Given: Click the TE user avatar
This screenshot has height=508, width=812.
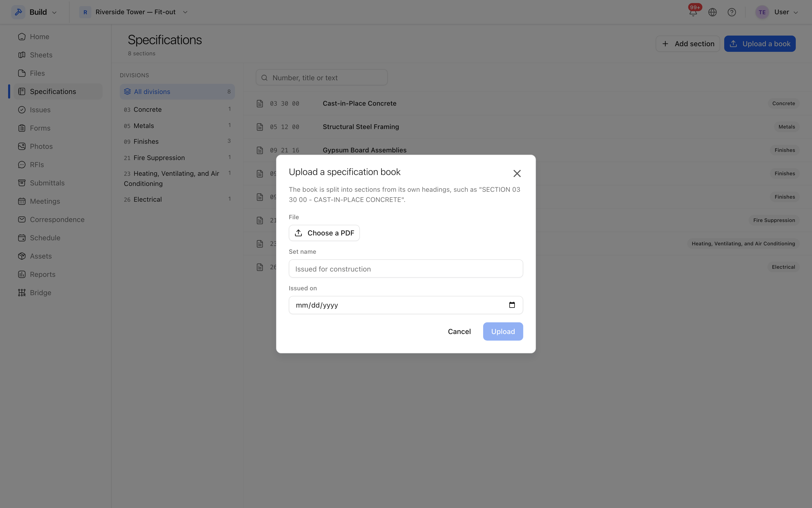Looking at the screenshot, I should [x=762, y=12].
